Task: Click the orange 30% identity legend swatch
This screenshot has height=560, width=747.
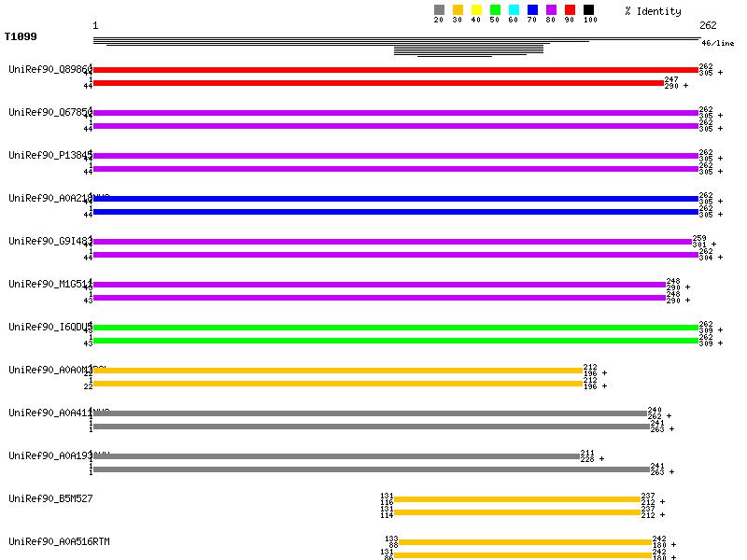Action: point(458,10)
